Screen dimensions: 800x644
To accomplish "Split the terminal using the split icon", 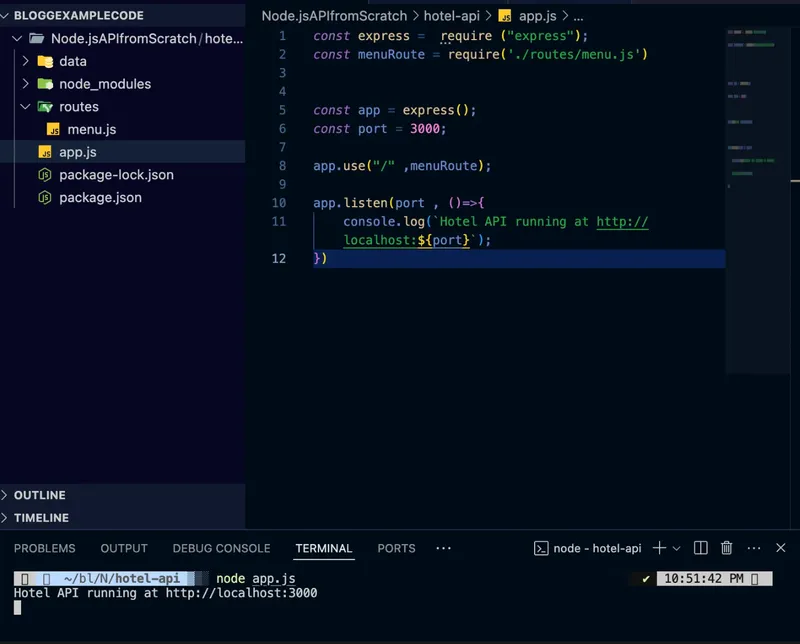I will pos(700,547).
